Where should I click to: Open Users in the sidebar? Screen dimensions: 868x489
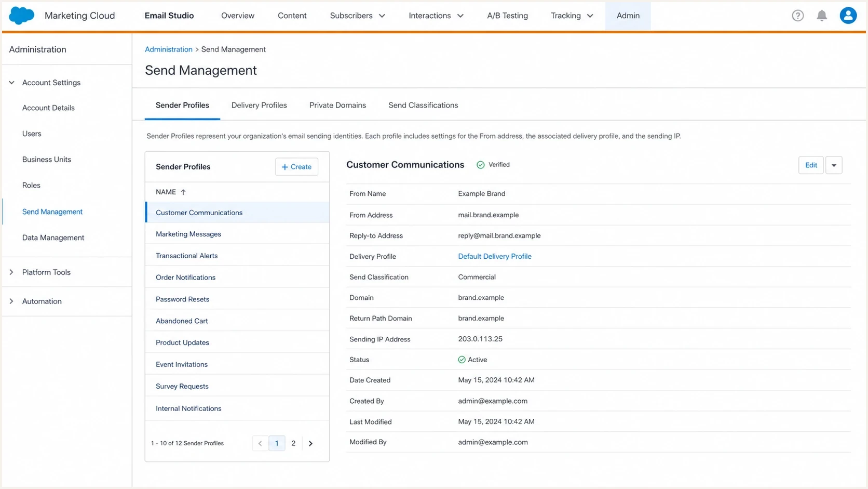click(x=32, y=134)
